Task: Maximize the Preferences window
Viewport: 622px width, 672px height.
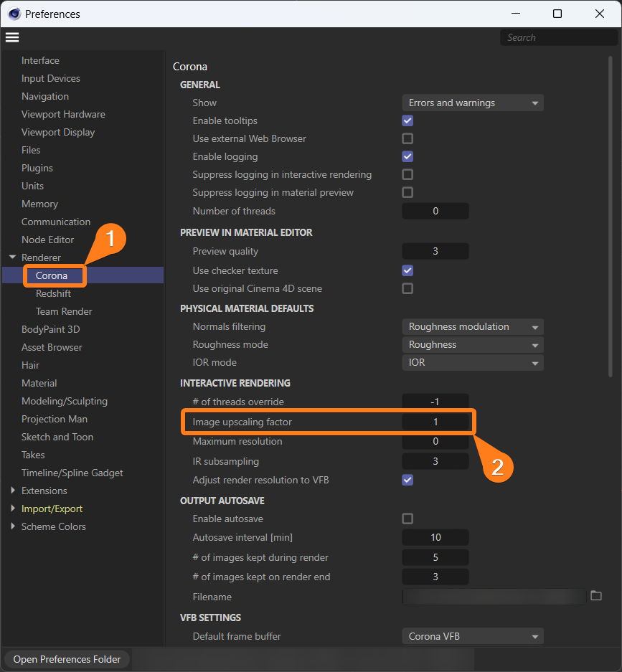Action: click(557, 14)
